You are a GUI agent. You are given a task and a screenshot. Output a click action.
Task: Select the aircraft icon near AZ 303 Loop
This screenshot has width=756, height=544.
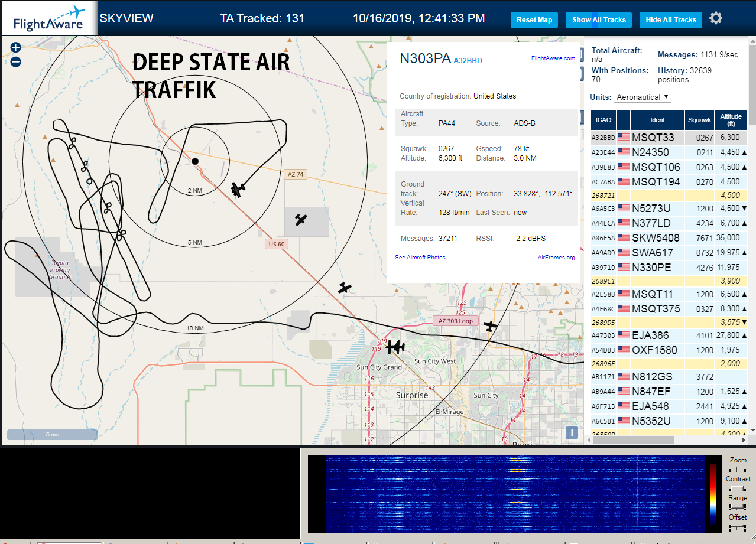[490, 325]
